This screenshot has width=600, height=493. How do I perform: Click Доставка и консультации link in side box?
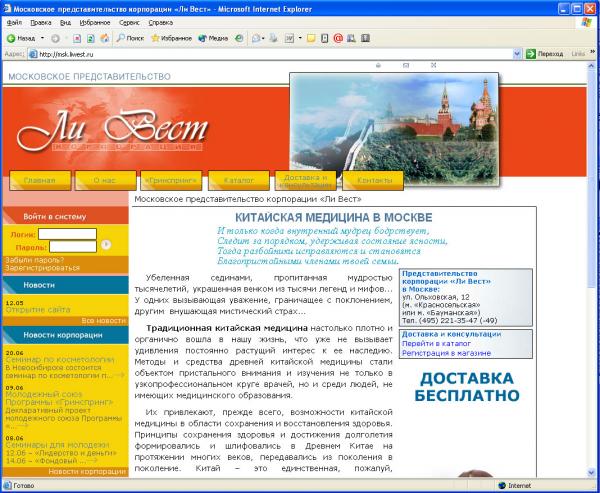tap(452, 334)
